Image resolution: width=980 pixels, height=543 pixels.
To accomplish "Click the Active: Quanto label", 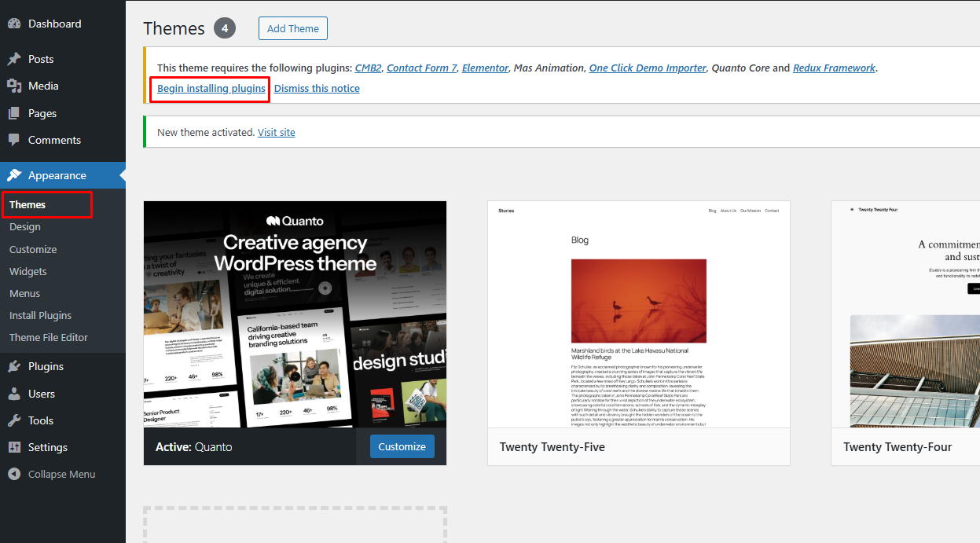I will point(194,446).
